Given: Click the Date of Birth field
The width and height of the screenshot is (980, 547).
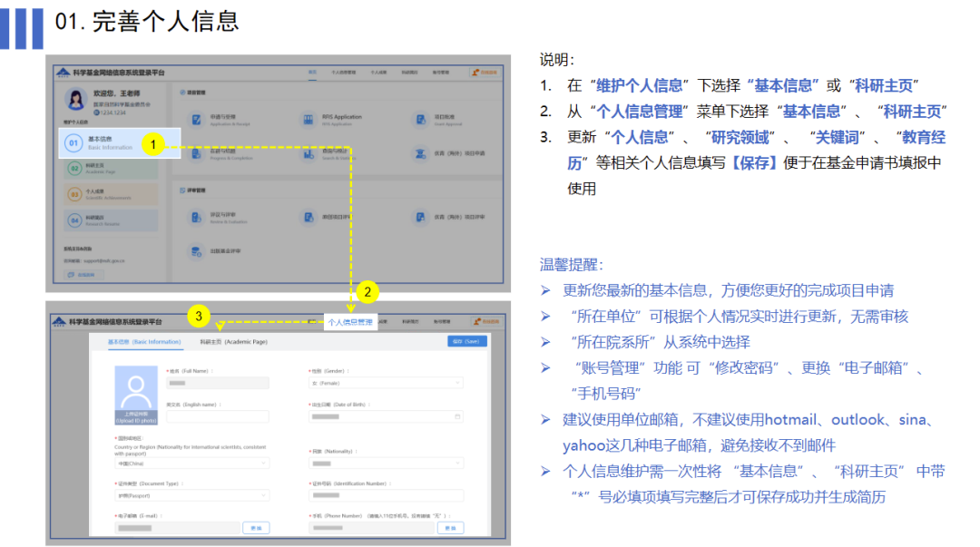Looking at the screenshot, I should click(x=386, y=416).
